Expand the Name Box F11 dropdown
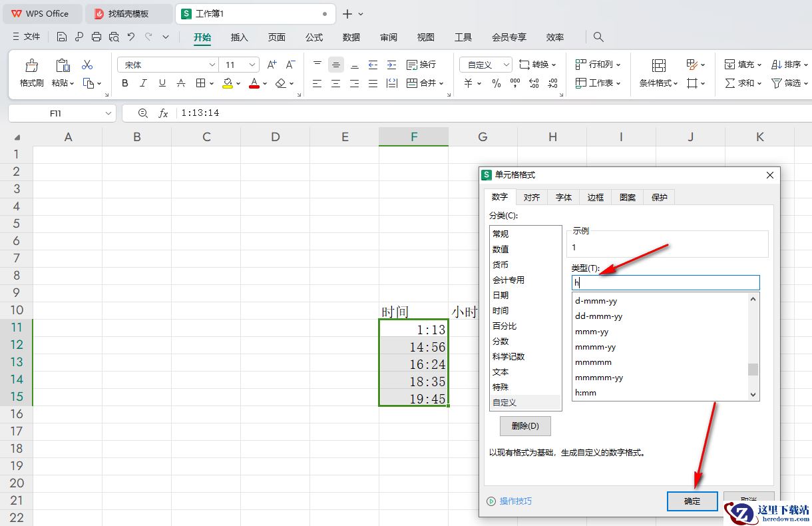812x526 pixels. coord(108,113)
